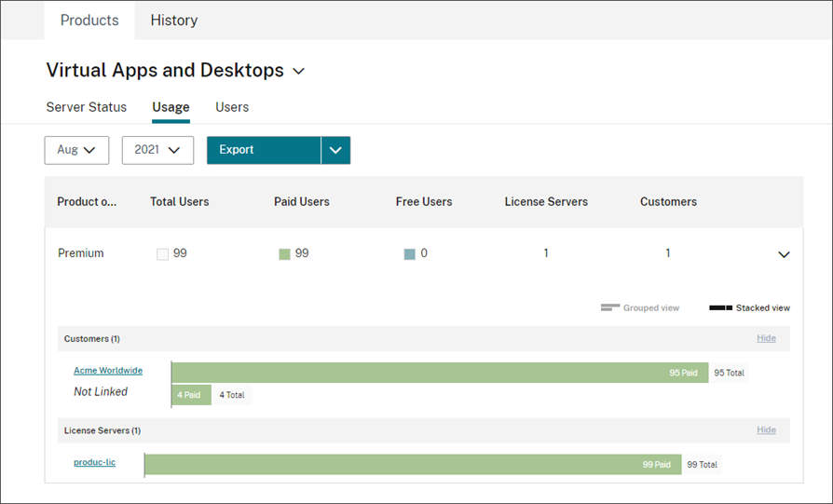
Task: Click the blue Free Users swatch
Action: click(409, 254)
